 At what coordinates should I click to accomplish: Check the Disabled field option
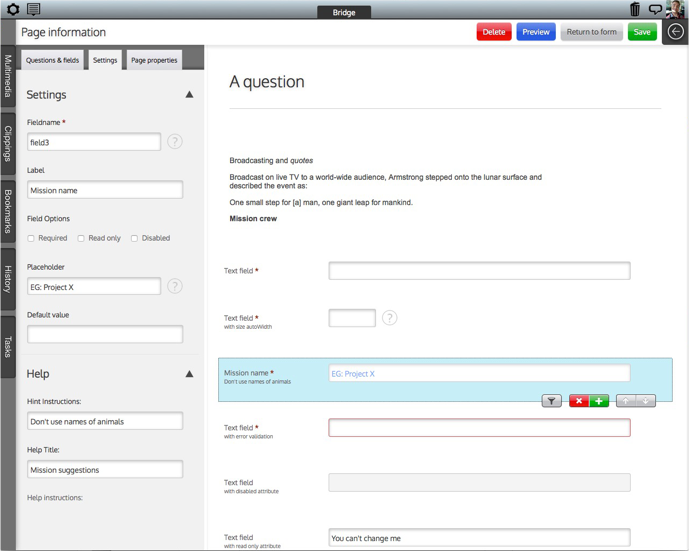(x=134, y=239)
